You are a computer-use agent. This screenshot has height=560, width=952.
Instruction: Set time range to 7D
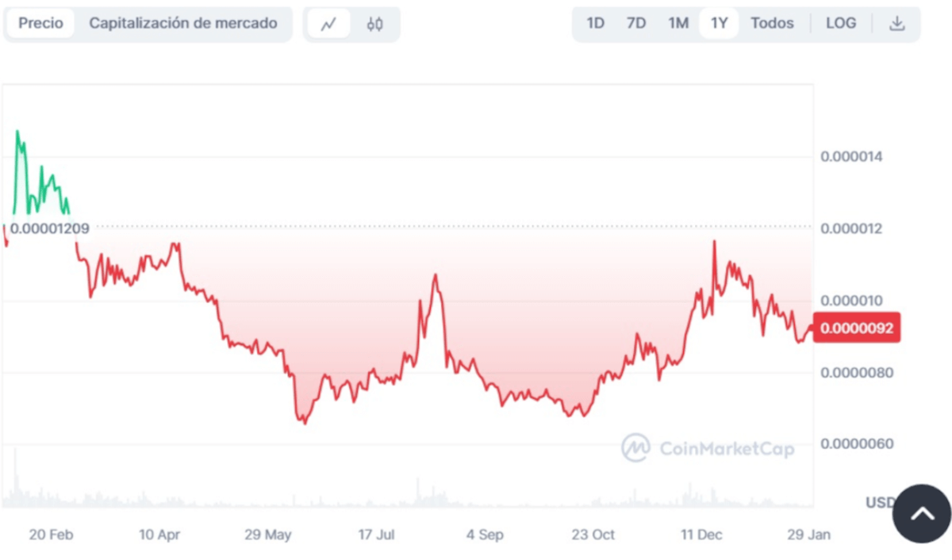click(x=636, y=23)
